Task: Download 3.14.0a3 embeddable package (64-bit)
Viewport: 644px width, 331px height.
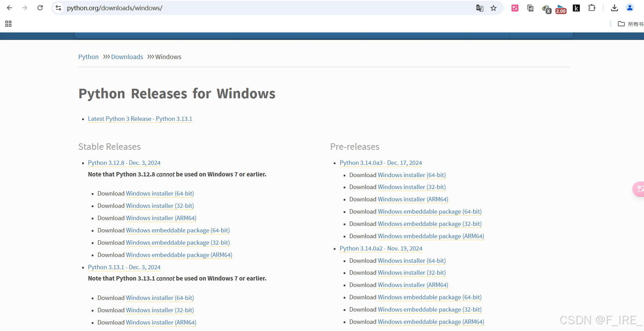Action: click(430, 212)
